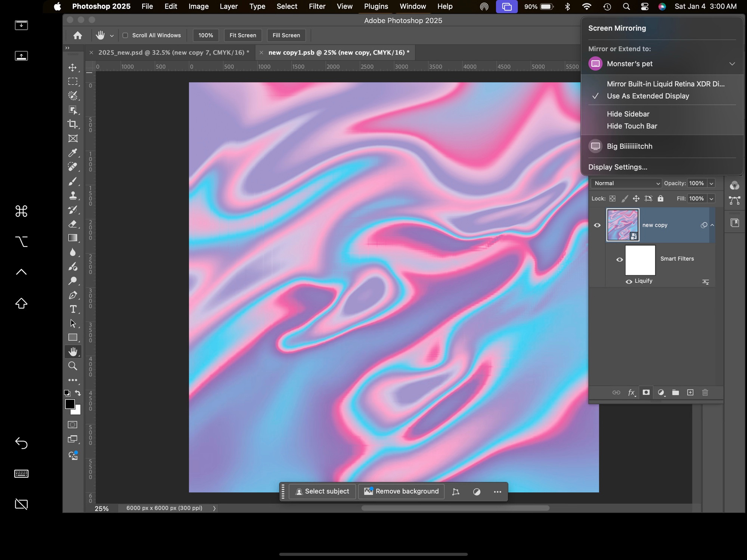Image resolution: width=747 pixels, height=560 pixels.
Task: Select the Gradient tool
Action: (x=73, y=238)
